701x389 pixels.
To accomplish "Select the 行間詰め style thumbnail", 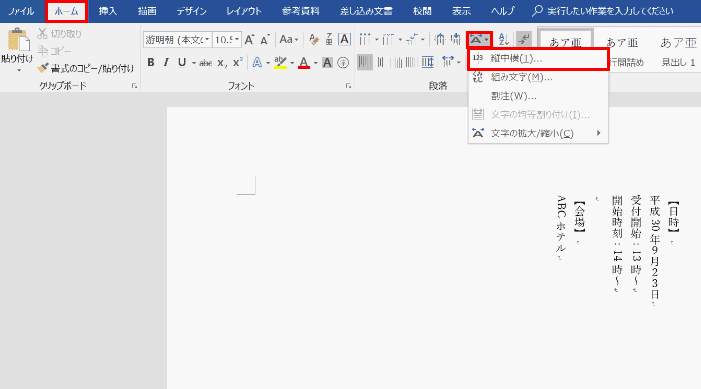I will pos(623,51).
